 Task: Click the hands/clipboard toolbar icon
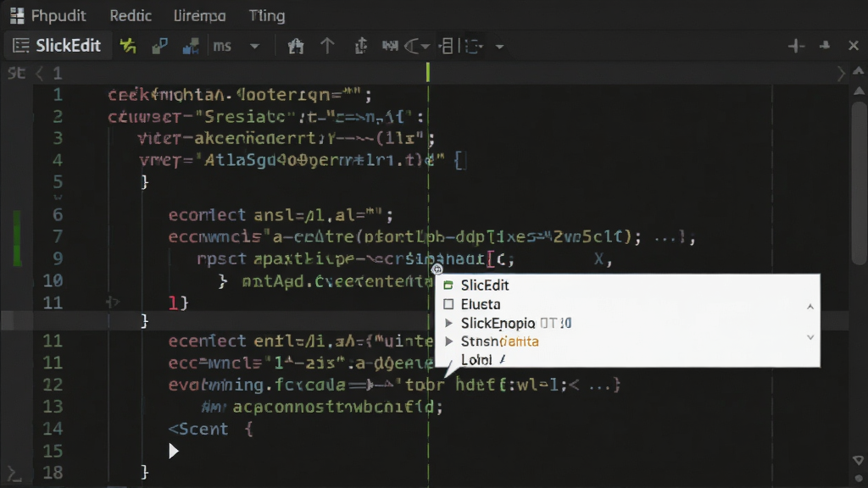coord(296,46)
